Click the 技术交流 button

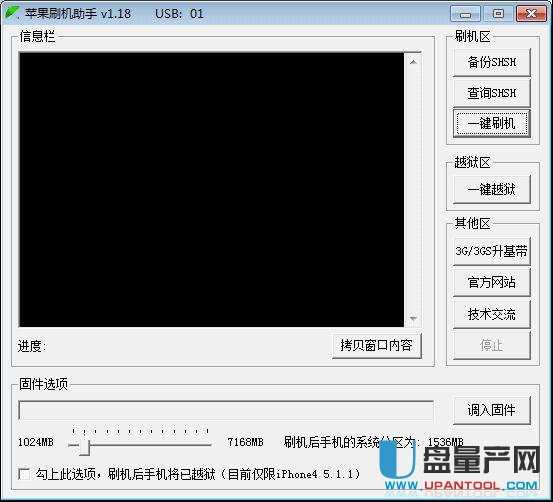coord(492,314)
